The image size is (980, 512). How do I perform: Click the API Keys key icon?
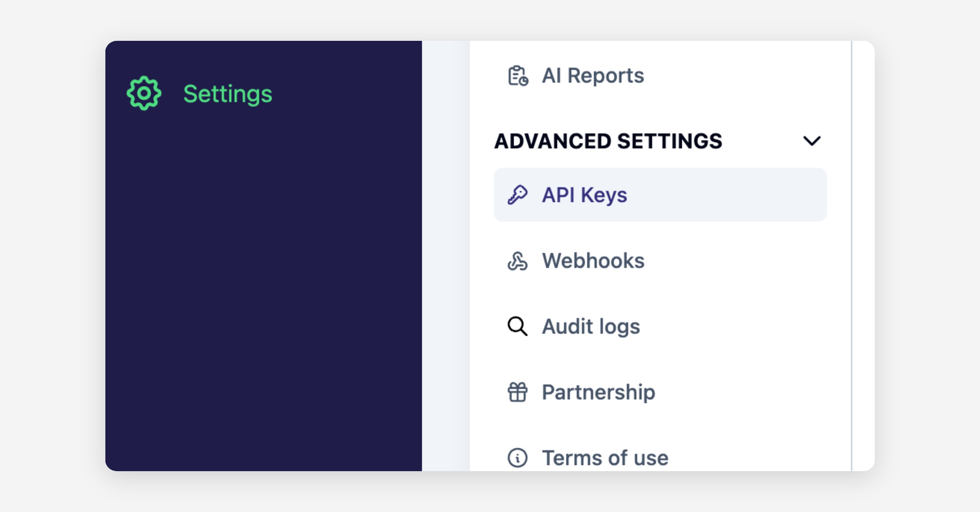click(x=517, y=195)
